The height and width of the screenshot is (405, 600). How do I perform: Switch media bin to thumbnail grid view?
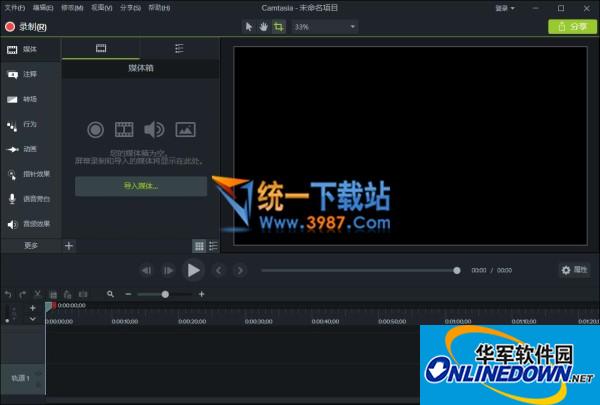click(x=199, y=246)
